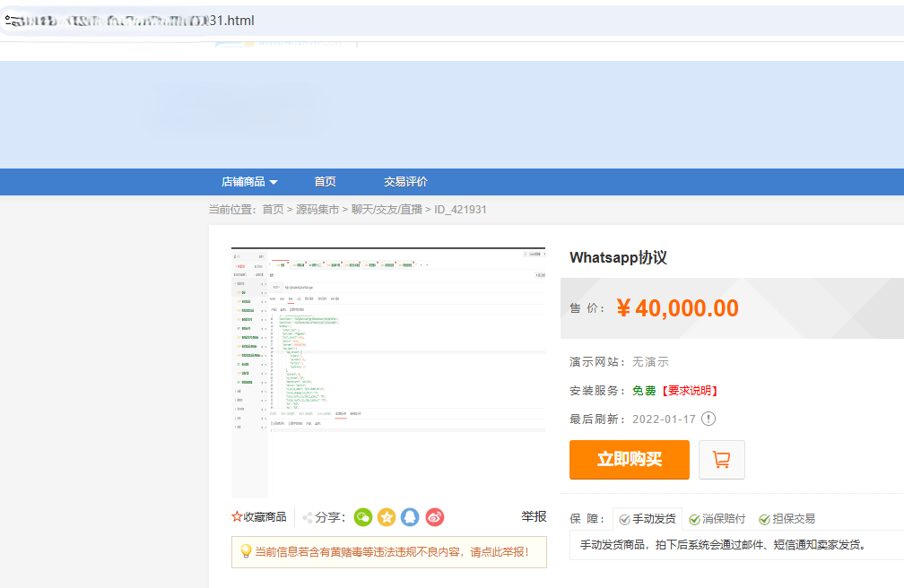Add item to shopping cart icon
Image resolution: width=904 pixels, height=588 pixels.
(721, 460)
